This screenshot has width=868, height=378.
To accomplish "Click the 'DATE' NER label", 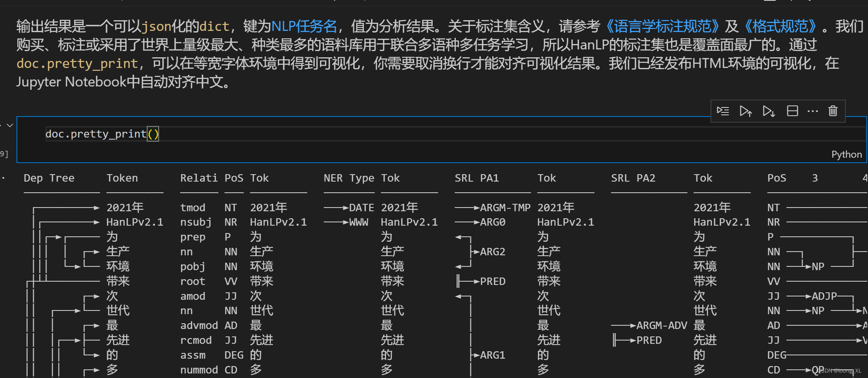I will click(x=361, y=208).
